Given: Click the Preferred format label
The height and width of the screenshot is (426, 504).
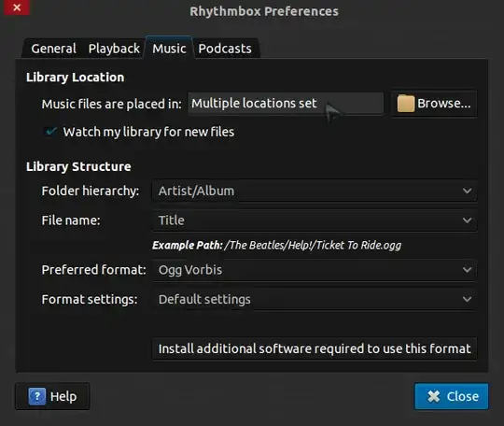Looking at the screenshot, I should click(94, 270).
